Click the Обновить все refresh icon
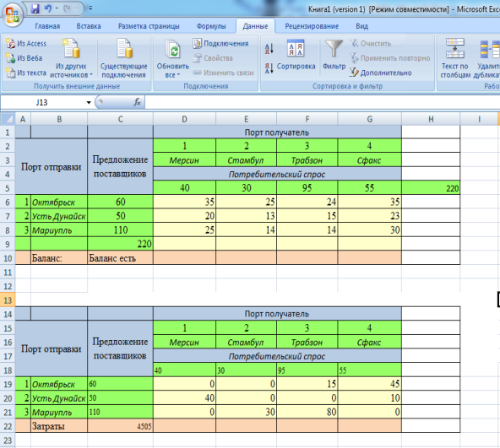Viewport: 500px width, 448px height. [173, 50]
